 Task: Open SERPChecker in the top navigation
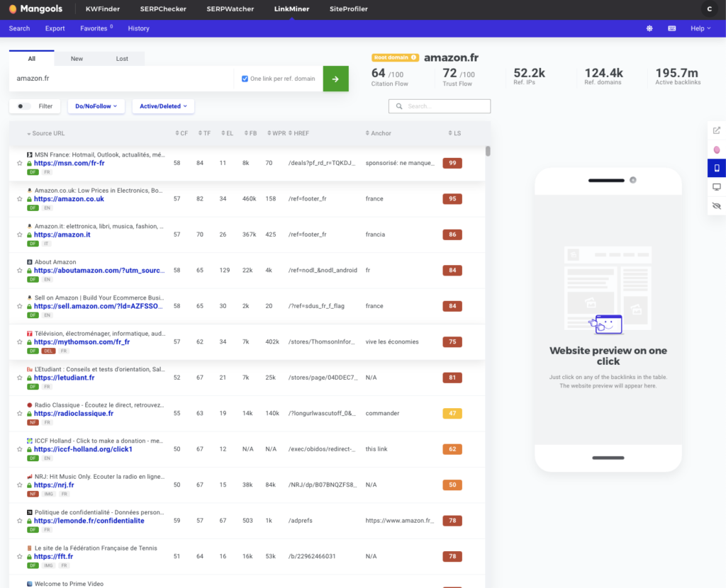[163, 9]
